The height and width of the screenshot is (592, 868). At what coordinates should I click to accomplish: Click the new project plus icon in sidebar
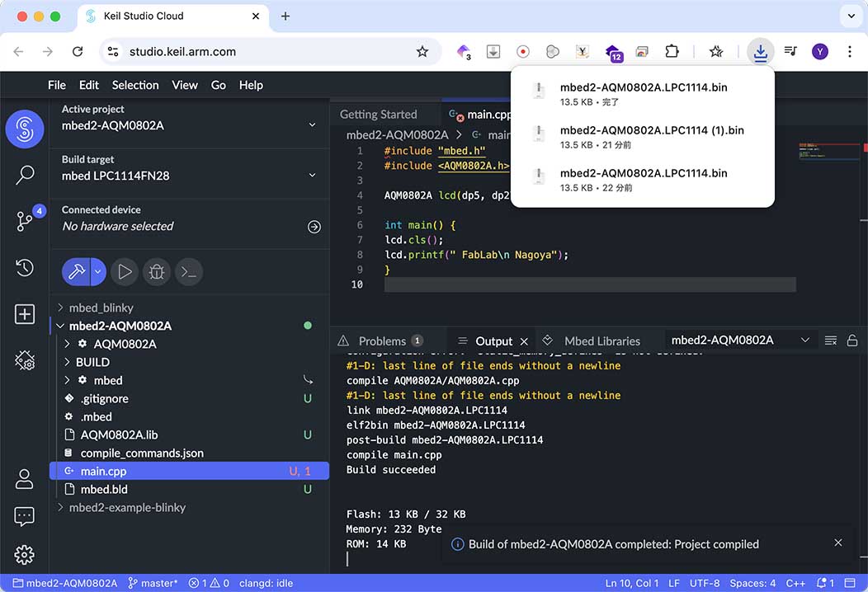(25, 314)
